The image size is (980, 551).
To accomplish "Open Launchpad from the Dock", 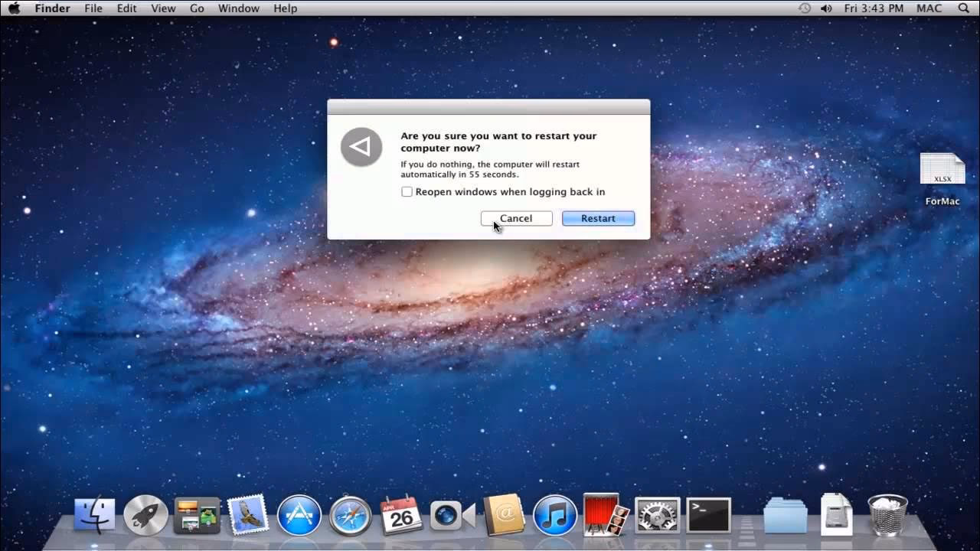I will (x=145, y=515).
